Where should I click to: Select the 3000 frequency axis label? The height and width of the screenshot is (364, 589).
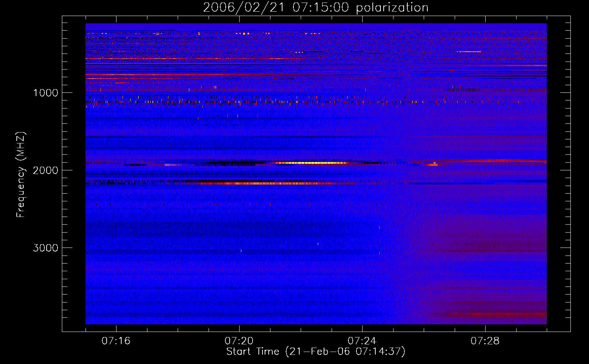pos(46,248)
